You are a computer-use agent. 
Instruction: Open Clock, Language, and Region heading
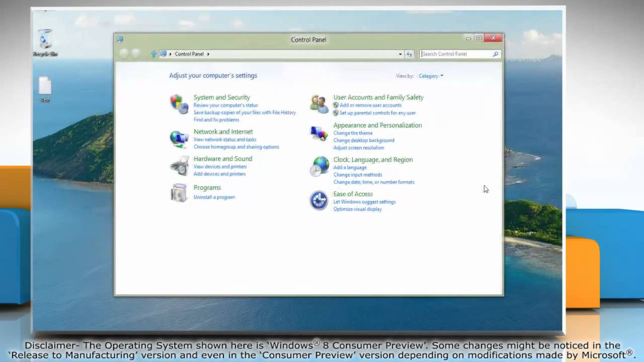pos(373,160)
